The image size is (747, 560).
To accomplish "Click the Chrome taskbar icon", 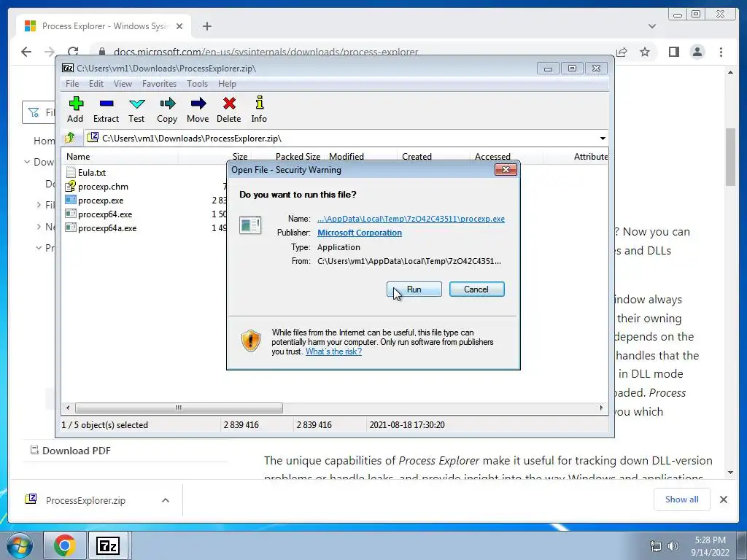I will (65, 545).
